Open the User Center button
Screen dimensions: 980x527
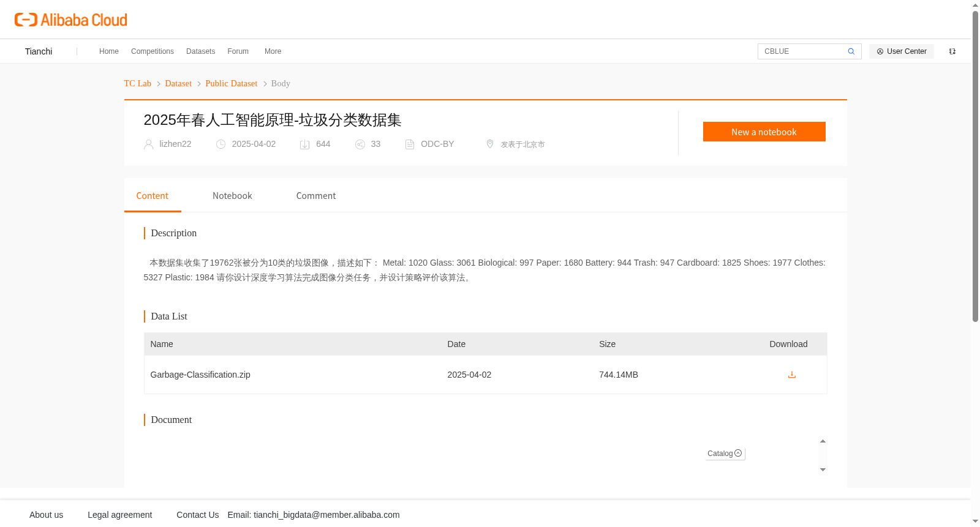[902, 51]
